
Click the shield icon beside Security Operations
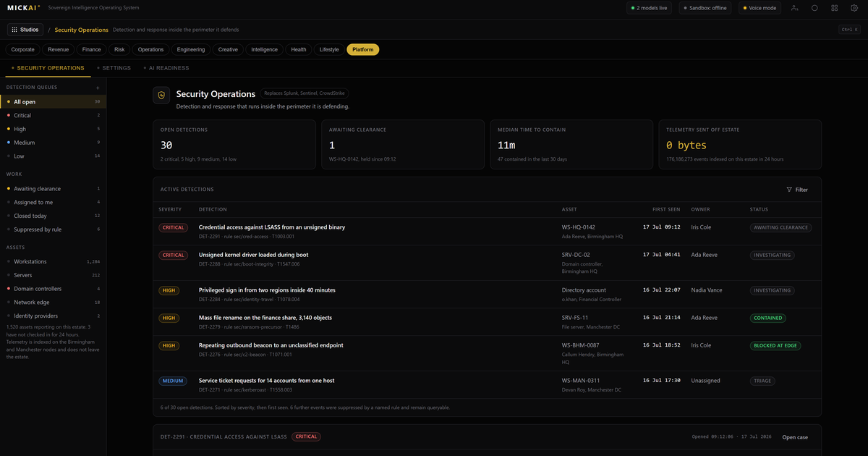pos(161,95)
